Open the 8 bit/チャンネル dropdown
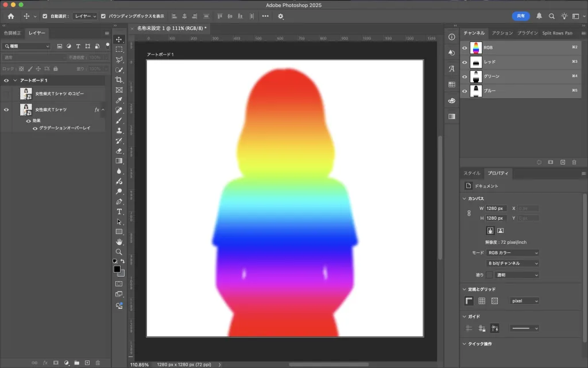The width and height of the screenshot is (588, 368). point(513,263)
